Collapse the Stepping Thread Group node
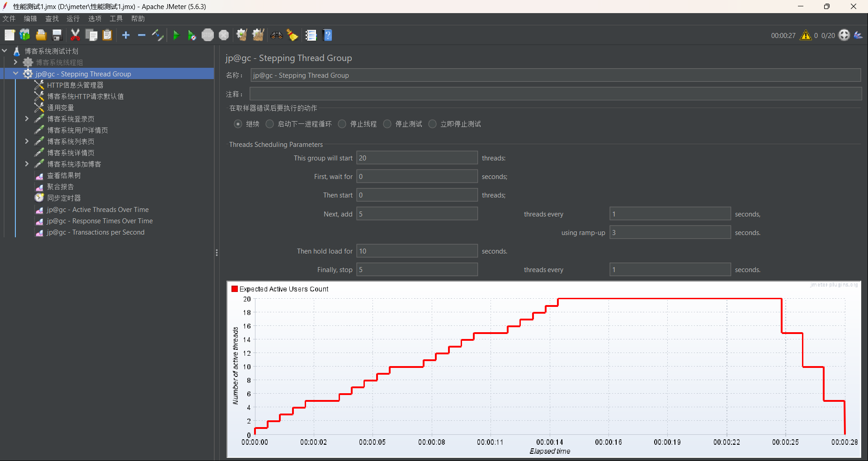The image size is (868, 461). click(x=15, y=74)
